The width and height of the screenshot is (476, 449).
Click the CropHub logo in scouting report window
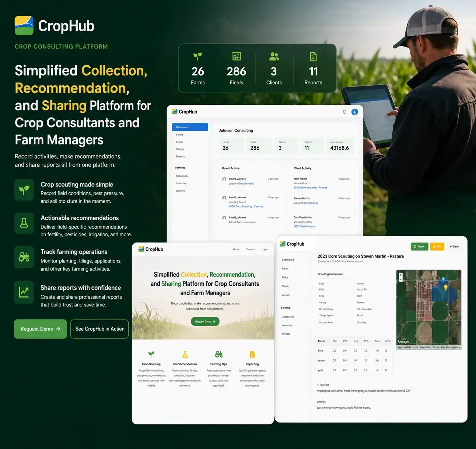[292, 244]
